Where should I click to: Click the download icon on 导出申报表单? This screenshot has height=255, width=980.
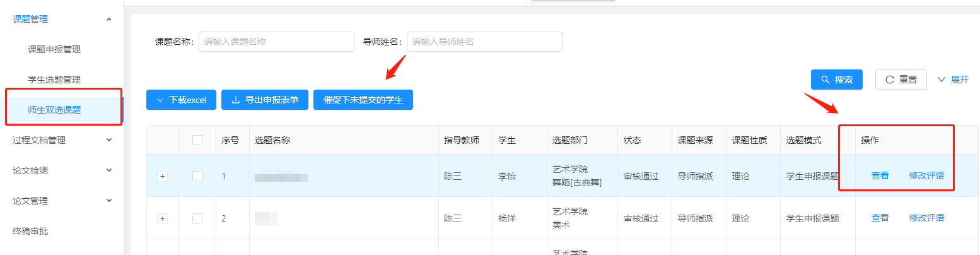[236, 100]
